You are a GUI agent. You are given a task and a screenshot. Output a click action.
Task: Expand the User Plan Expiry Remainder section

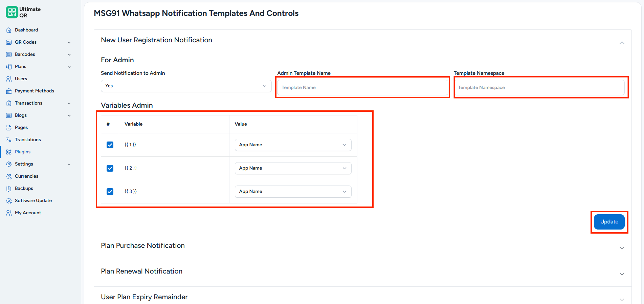[622, 300]
